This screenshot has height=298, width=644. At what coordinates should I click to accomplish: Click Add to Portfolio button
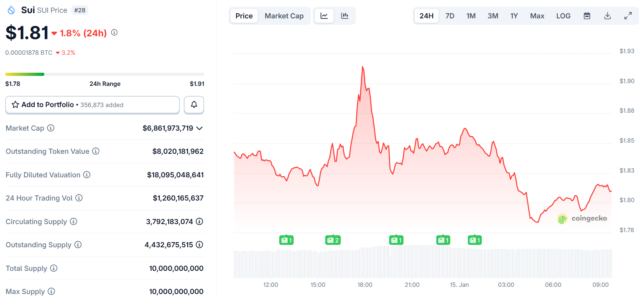point(92,105)
